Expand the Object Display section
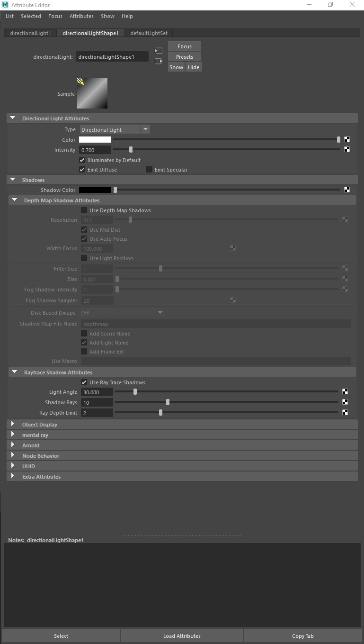364x644 pixels. (x=13, y=424)
